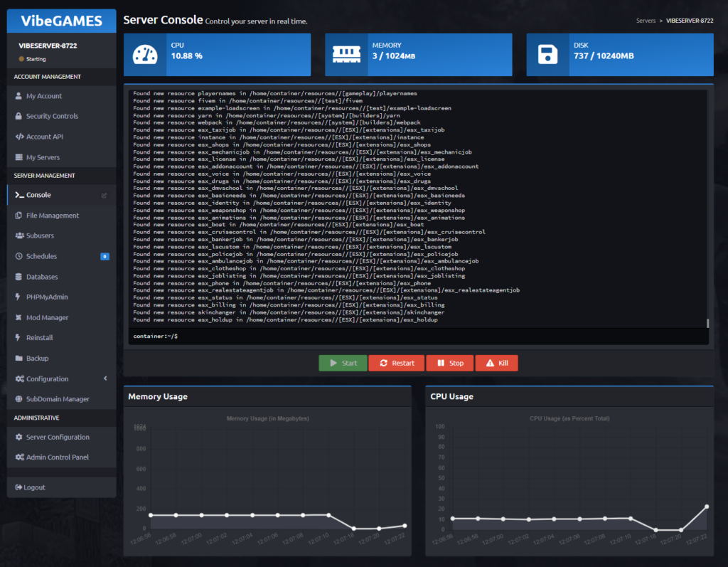
Task: Click the CPU gauge icon
Action: tap(145, 55)
